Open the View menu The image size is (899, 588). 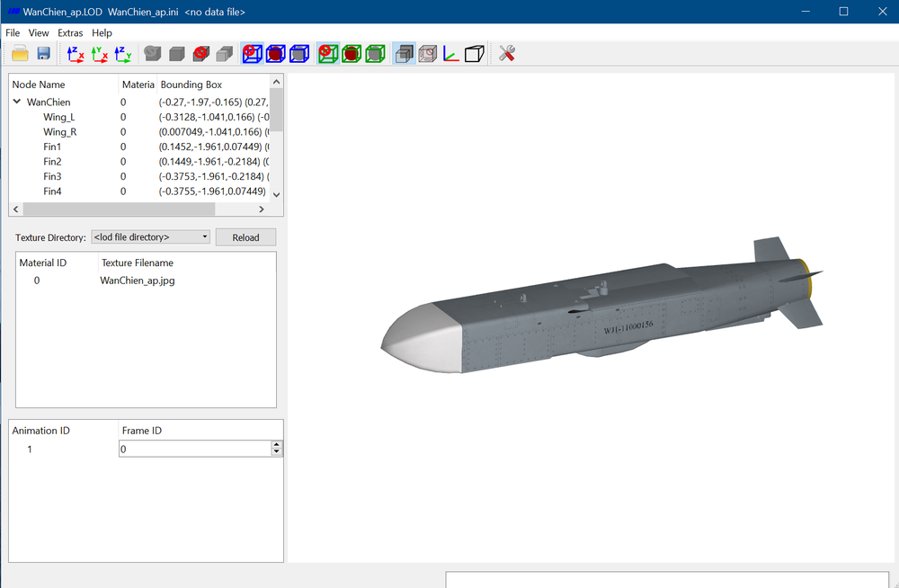tap(39, 32)
